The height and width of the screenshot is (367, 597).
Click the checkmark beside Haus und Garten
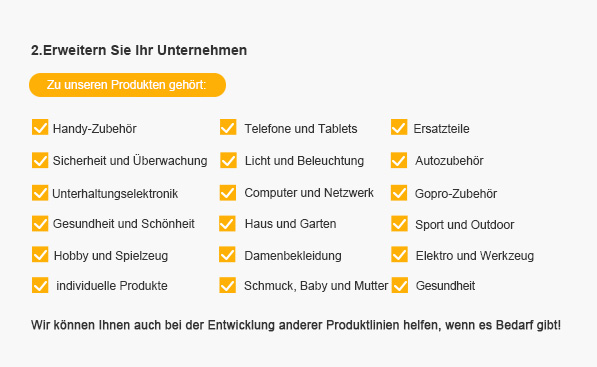(227, 223)
